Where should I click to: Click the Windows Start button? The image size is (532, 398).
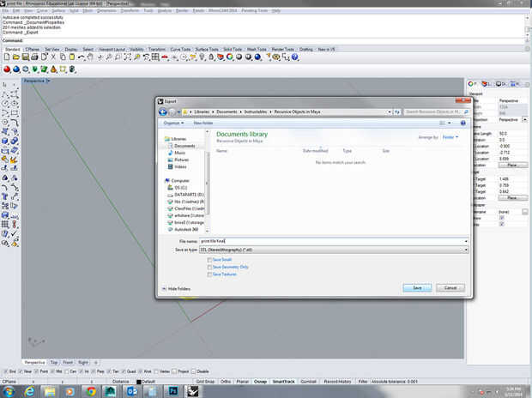[9, 391]
